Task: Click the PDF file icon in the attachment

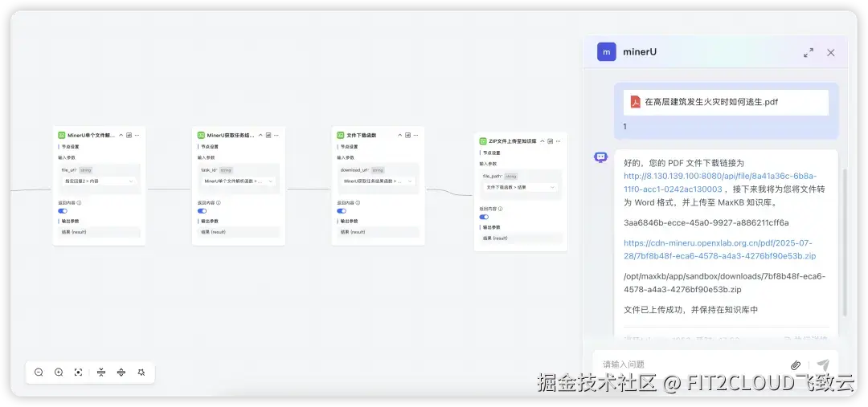Action: click(636, 102)
